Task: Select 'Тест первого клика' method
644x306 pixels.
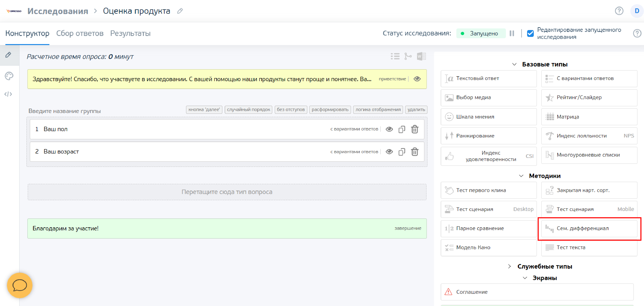Action: (x=488, y=190)
